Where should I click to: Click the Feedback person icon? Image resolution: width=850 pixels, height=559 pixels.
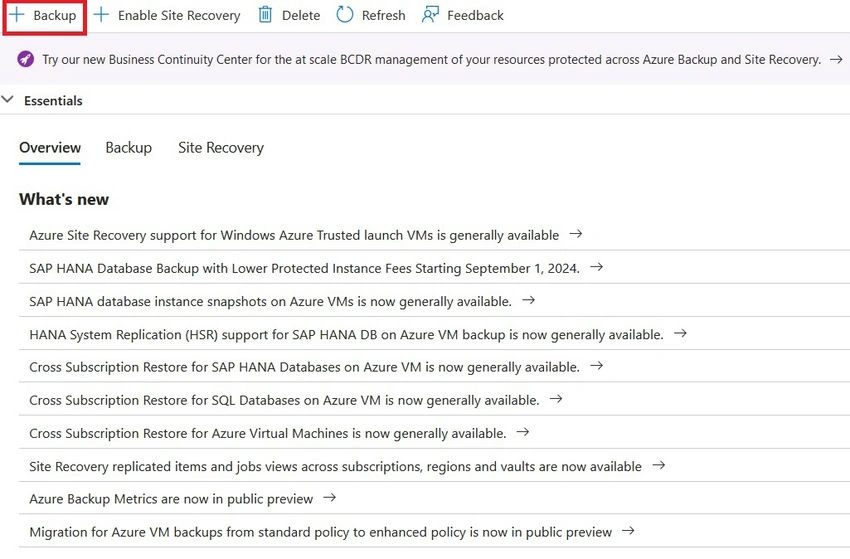[430, 15]
